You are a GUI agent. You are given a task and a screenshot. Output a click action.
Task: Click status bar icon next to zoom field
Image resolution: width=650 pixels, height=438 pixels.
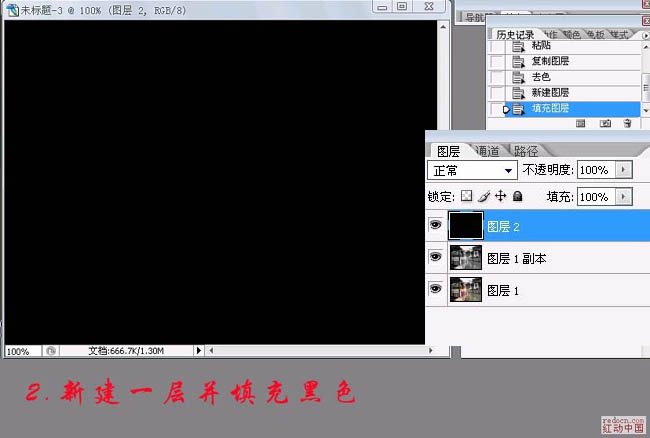click(x=50, y=351)
